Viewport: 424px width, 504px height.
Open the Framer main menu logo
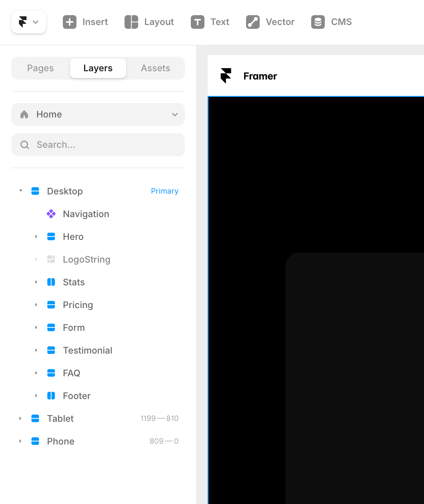(x=23, y=22)
